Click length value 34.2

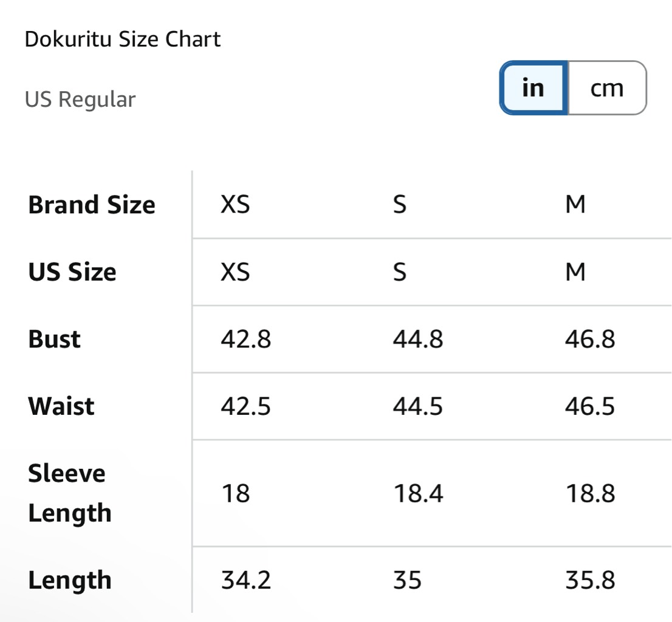[x=246, y=580]
